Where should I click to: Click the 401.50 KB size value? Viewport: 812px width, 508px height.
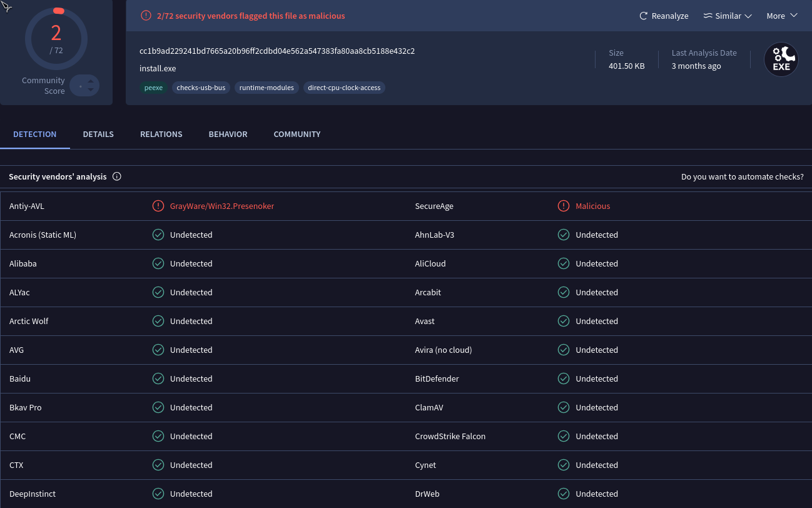626,66
